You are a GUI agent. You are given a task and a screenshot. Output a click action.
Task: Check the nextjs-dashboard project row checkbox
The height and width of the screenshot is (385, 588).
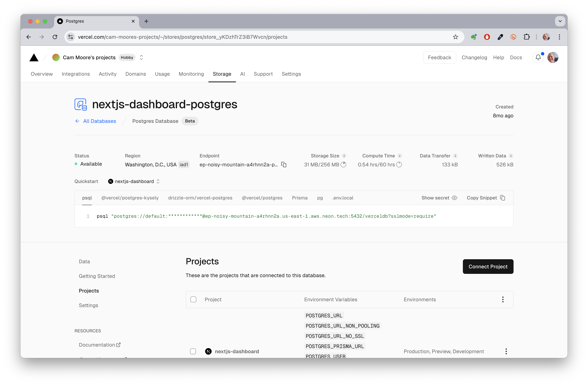193,351
